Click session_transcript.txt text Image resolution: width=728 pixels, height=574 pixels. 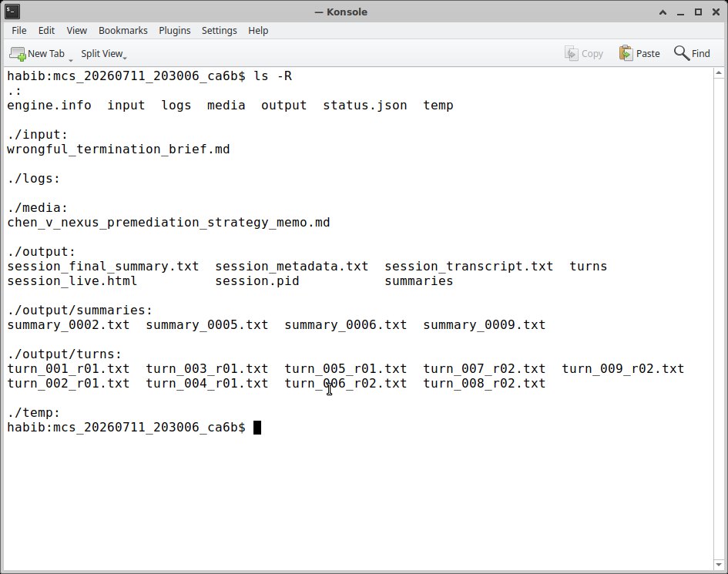(x=469, y=266)
